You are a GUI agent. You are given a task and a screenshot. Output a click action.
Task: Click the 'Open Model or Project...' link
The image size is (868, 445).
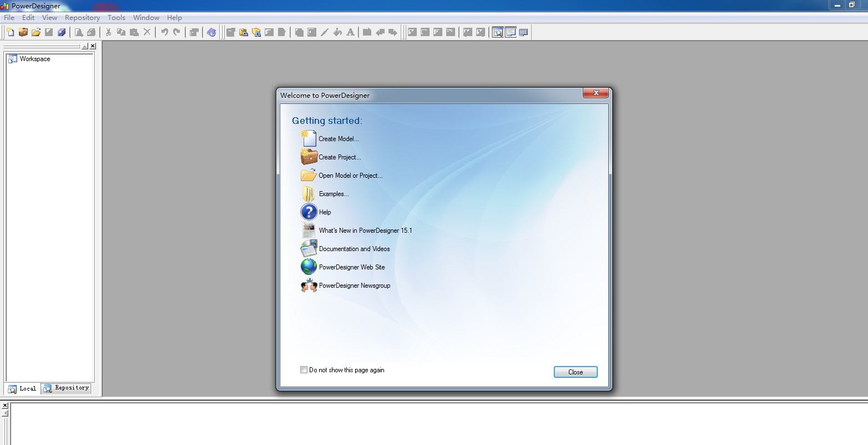(x=351, y=176)
